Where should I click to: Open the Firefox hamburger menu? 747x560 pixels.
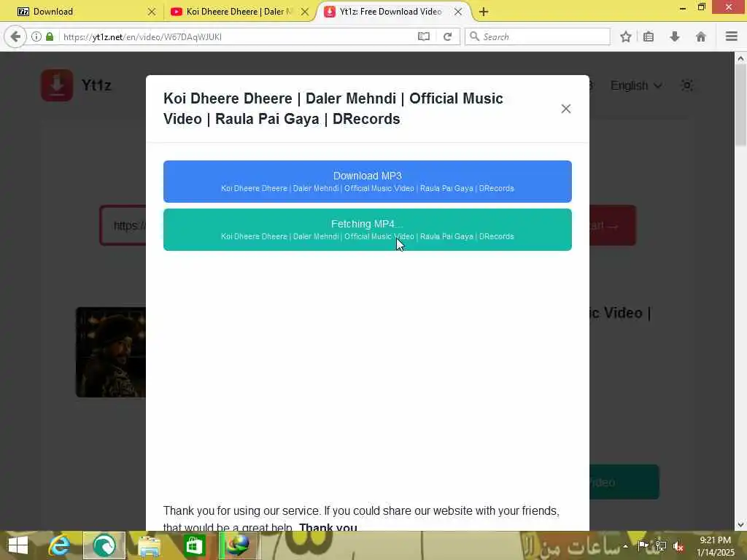[732, 36]
